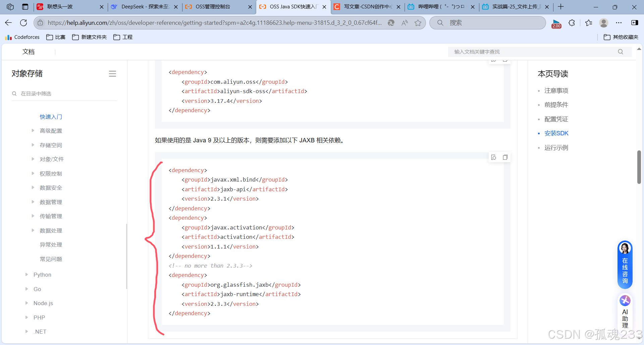Click the translate page icon in address bar
The height and width of the screenshot is (345, 644).
[391, 23]
